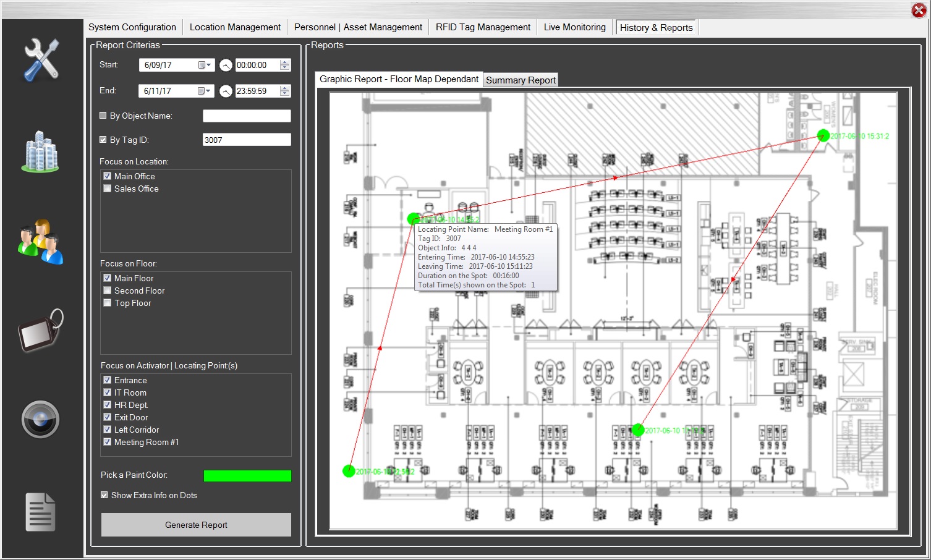Viewport: 931px width, 560px height.
Task: Click the clock icon beside End time
Action: [x=226, y=91]
